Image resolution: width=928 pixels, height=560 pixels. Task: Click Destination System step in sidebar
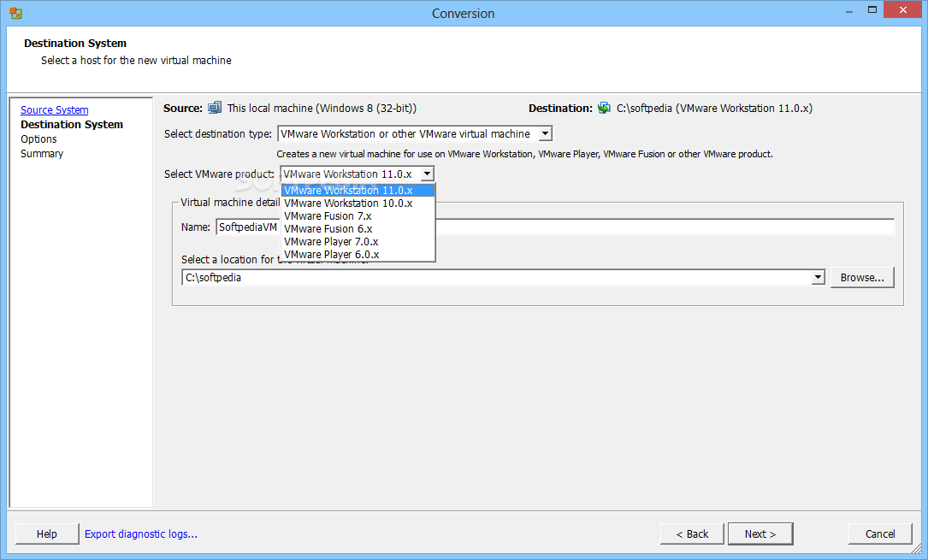pos(72,124)
